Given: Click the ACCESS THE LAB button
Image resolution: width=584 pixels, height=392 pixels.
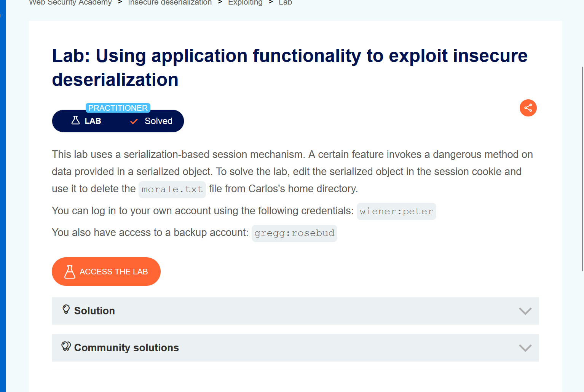Looking at the screenshot, I should pyautogui.click(x=106, y=272).
